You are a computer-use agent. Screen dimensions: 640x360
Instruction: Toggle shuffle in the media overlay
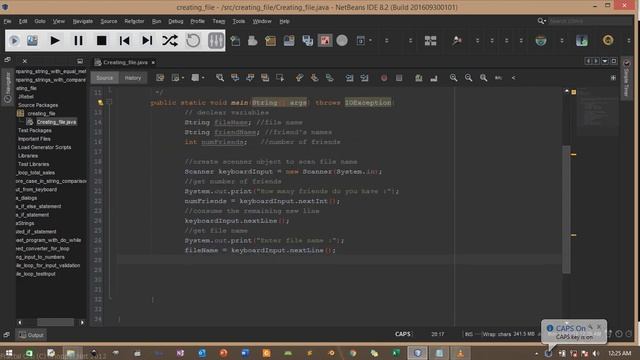[x=170, y=40]
